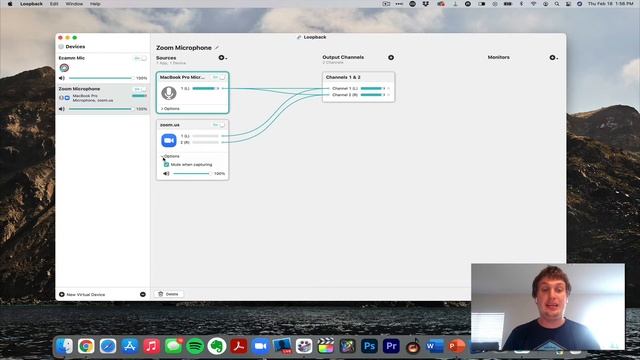Open the Apple menu

10,4
